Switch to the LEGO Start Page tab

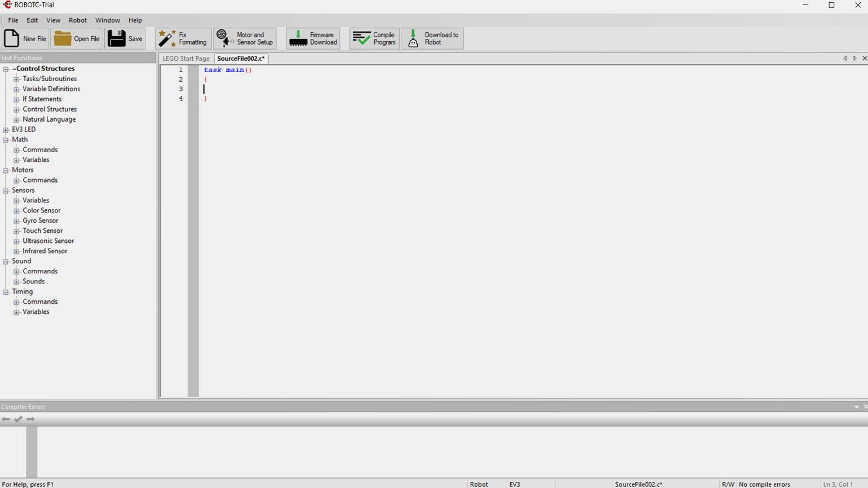186,59
